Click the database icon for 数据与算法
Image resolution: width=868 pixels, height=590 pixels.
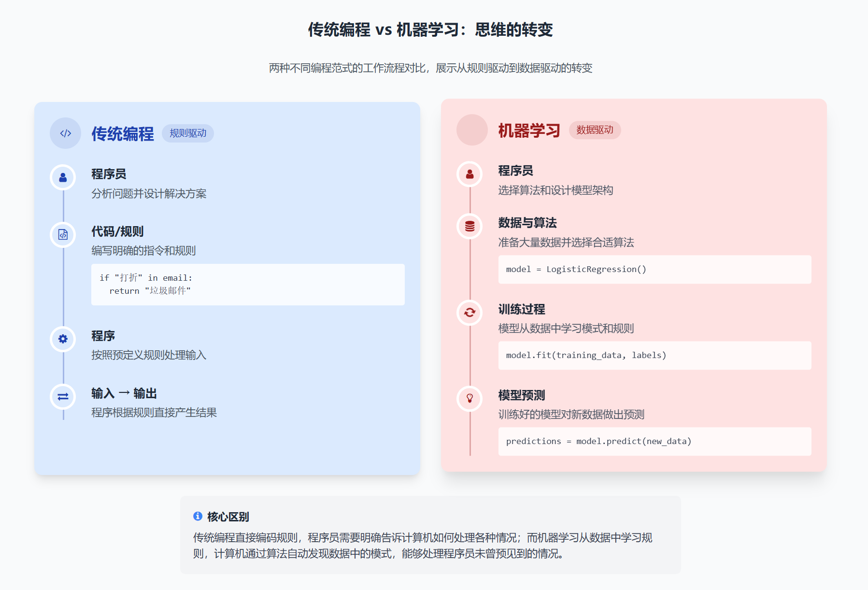470,226
